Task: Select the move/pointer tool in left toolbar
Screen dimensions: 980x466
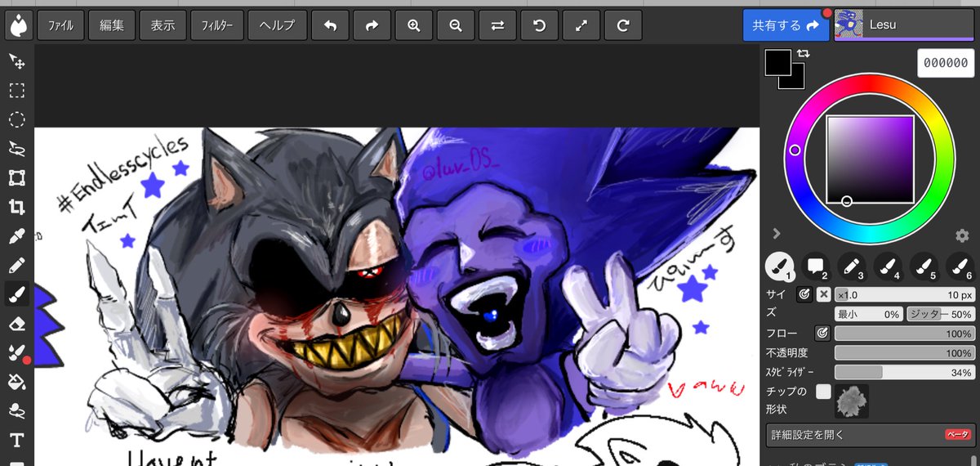Action: 16,61
